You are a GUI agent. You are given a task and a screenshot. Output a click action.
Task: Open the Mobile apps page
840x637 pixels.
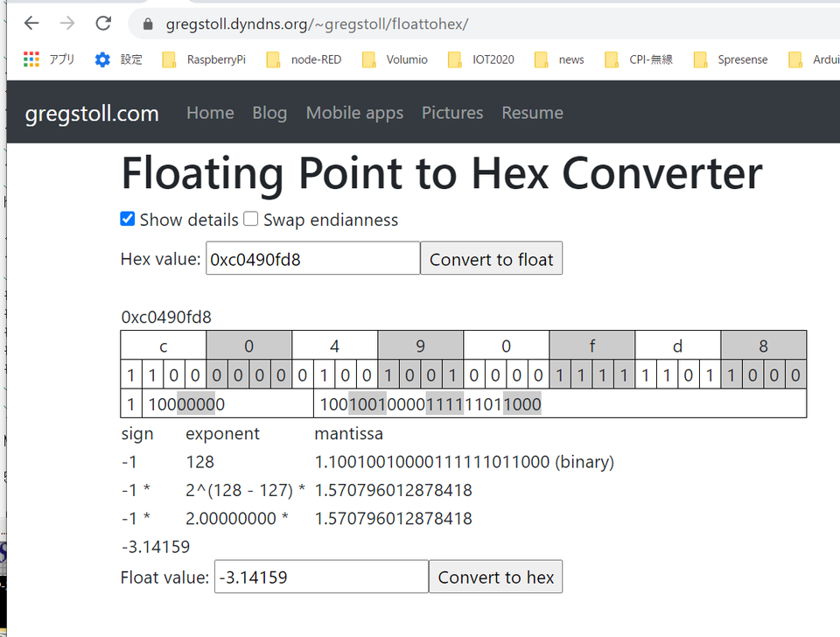click(x=354, y=113)
